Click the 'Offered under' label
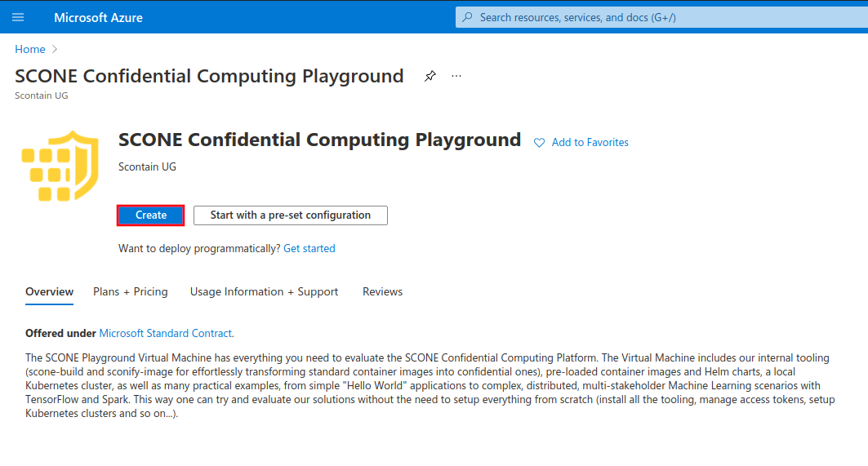The width and height of the screenshot is (868, 466). [x=61, y=333]
